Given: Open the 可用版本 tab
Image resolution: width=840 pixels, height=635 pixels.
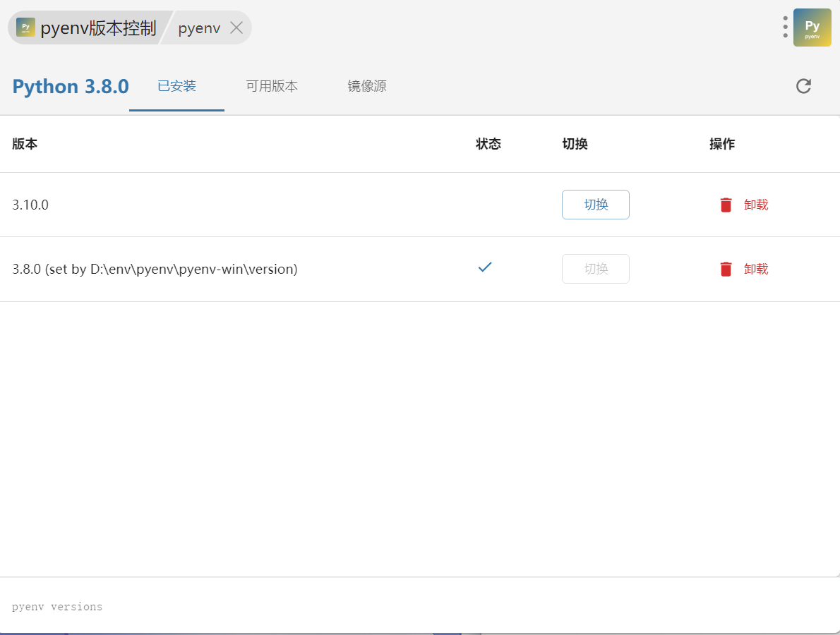Looking at the screenshot, I should [272, 86].
